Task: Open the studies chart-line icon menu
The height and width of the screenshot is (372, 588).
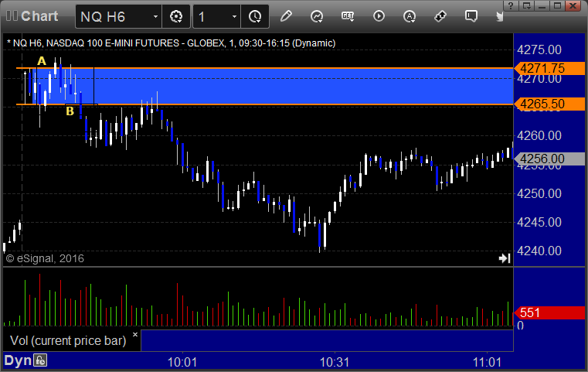Action: 317,16
